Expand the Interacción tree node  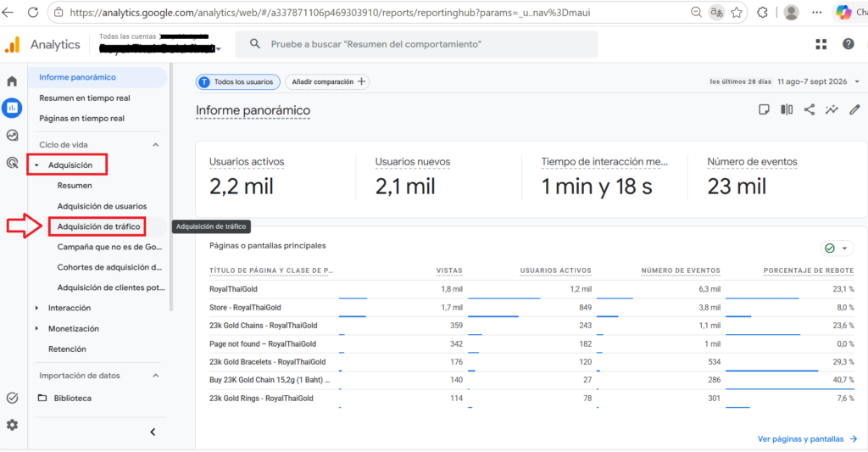coord(37,308)
